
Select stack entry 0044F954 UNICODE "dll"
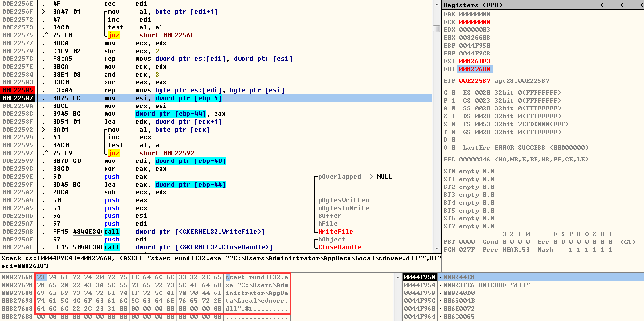467,285
